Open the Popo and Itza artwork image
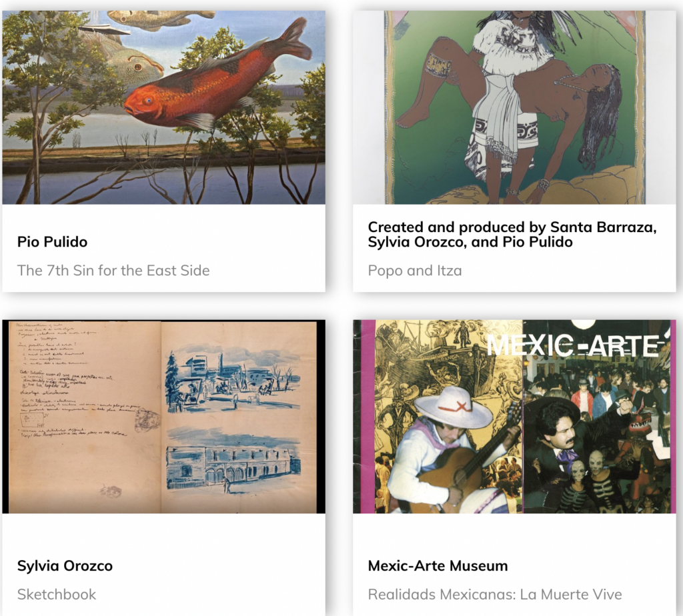683x616 pixels. pyautogui.click(x=514, y=107)
